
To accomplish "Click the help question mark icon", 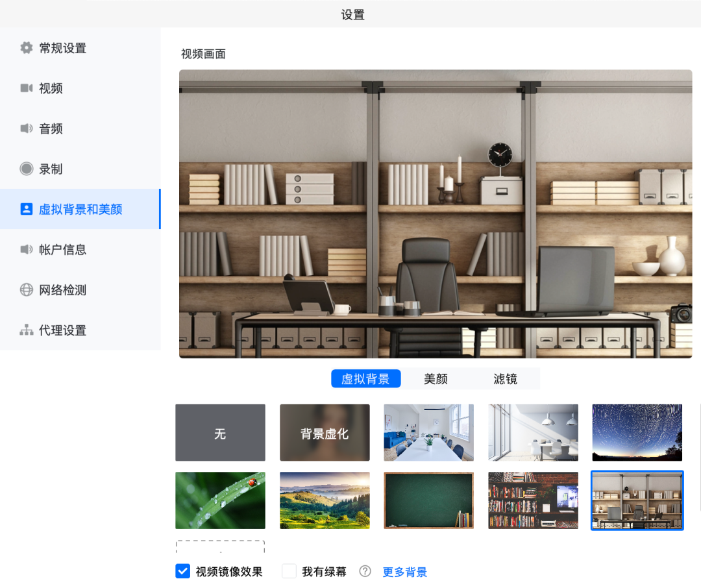I will [x=365, y=571].
